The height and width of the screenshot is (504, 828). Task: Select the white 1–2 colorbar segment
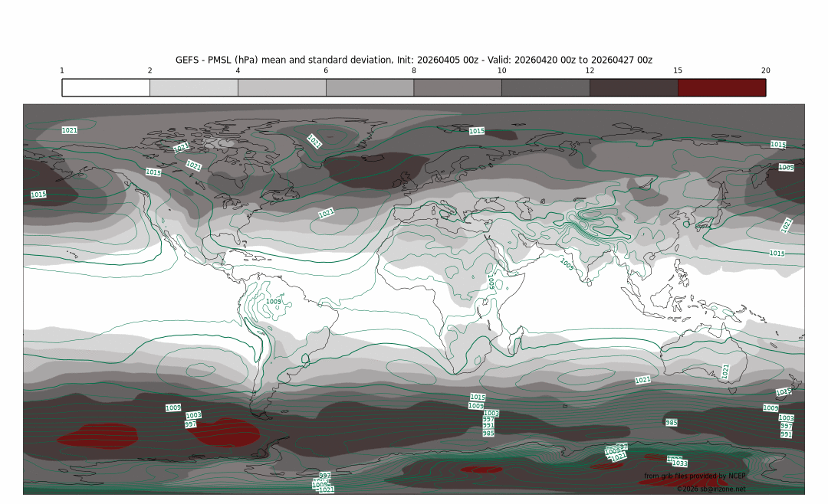click(x=106, y=87)
